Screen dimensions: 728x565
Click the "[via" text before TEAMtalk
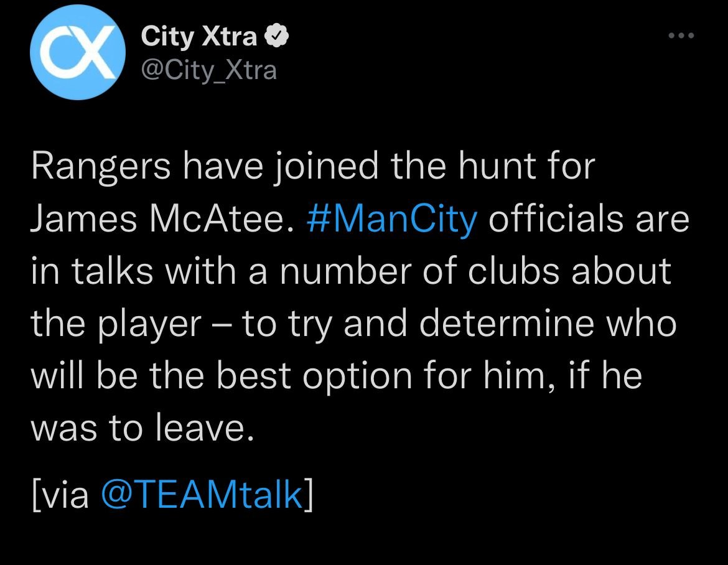click(x=60, y=496)
